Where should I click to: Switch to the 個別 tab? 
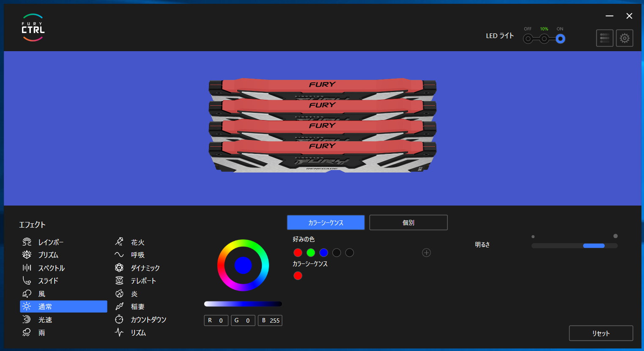[408, 222]
